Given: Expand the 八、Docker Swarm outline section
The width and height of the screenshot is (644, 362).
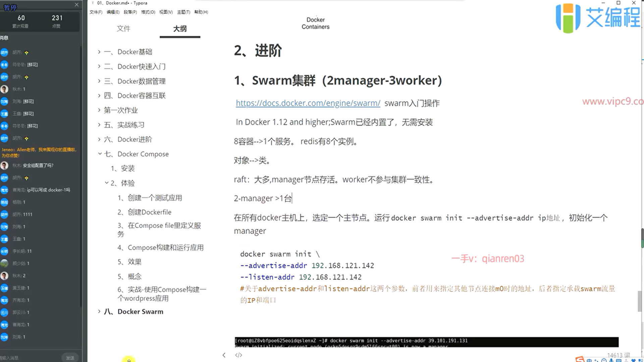Looking at the screenshot, I should coord(99,311).
